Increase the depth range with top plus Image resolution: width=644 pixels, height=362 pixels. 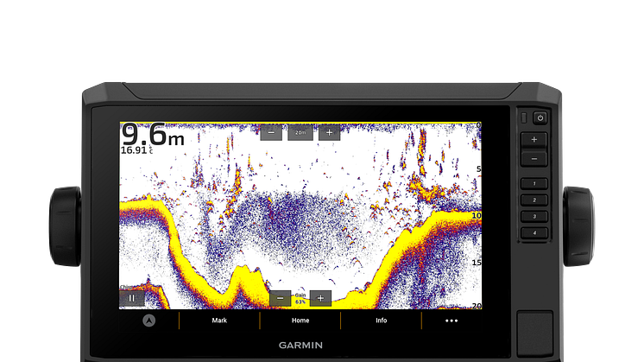[329, 133]
